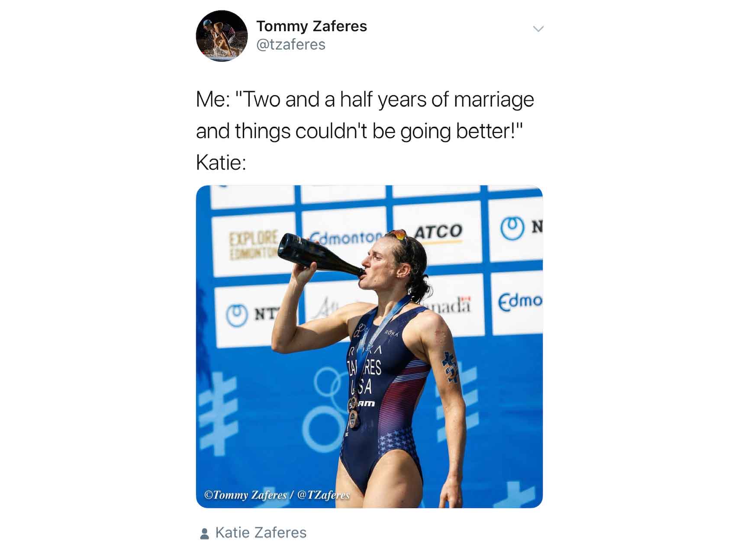Screen dimensions: 747x560
Task: Click the ©Tommy Zaferes watermark in photo
Action: click(x=277, y=495)
